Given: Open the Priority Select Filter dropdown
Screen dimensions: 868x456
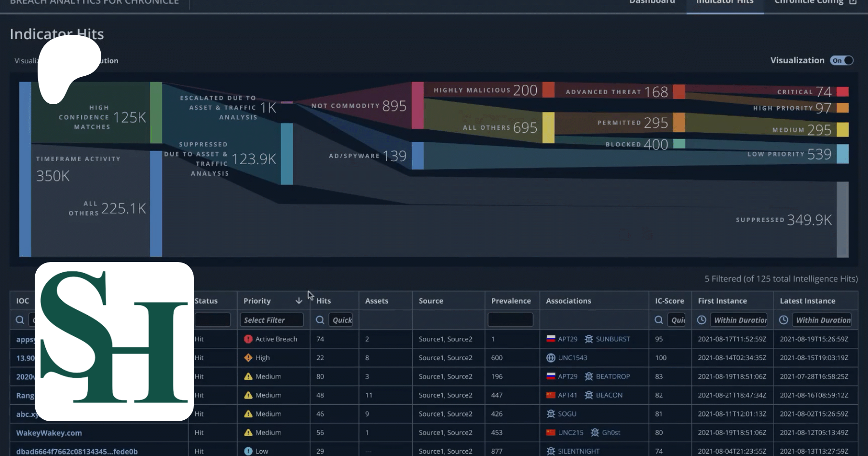Looking at the screenshot, I should click(x=271, y=320).
